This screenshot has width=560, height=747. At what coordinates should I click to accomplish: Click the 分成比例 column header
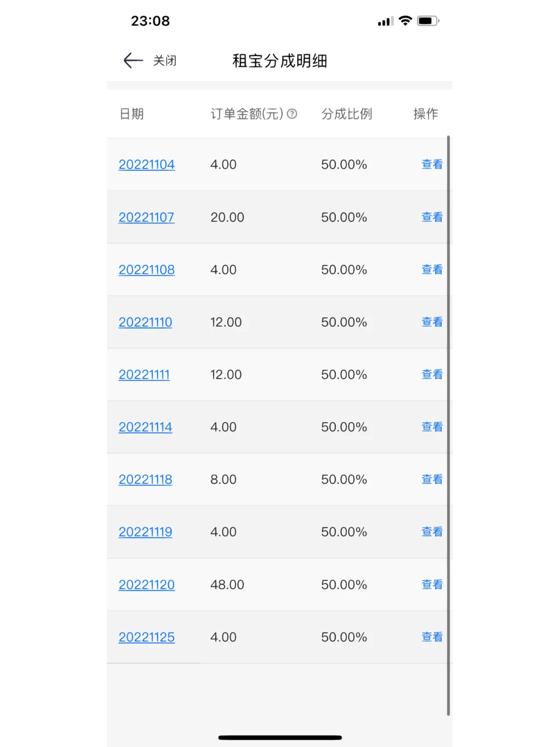click(x=346, y=114)
